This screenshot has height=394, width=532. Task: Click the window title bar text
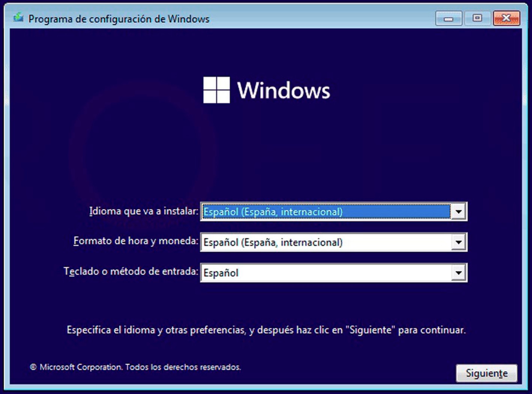pos(119,19)
